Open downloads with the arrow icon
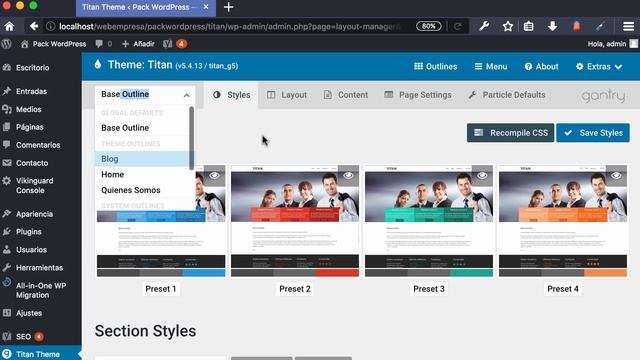The width and height of the screenshot is (640, 360). coord(553,27)
